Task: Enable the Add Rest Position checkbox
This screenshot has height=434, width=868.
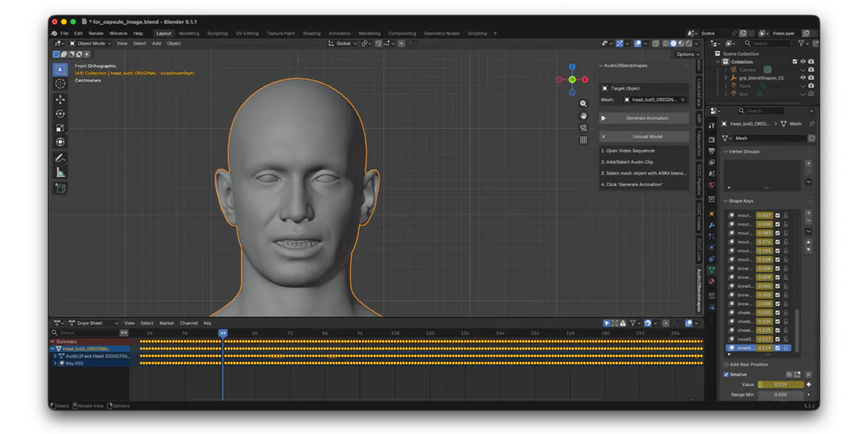Action: 726,365
